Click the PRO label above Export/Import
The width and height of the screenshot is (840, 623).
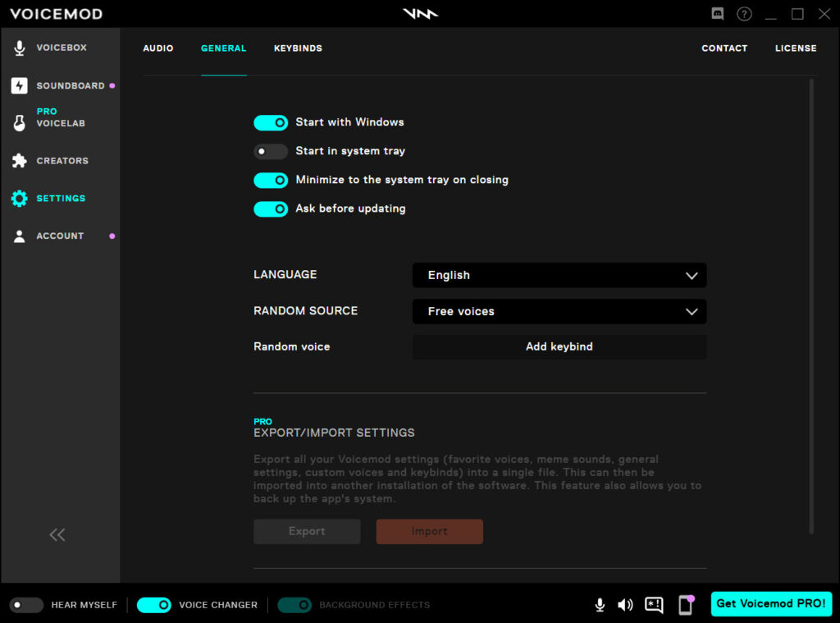coord(262,421)
